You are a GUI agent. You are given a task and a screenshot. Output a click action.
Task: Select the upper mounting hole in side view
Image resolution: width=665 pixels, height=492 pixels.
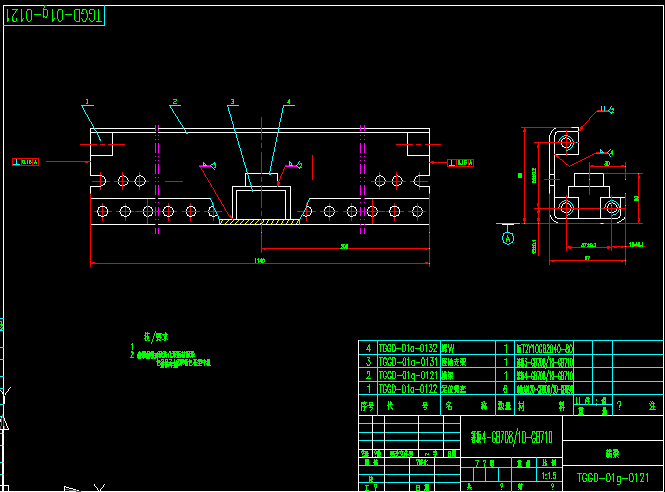tap(567, 143)
